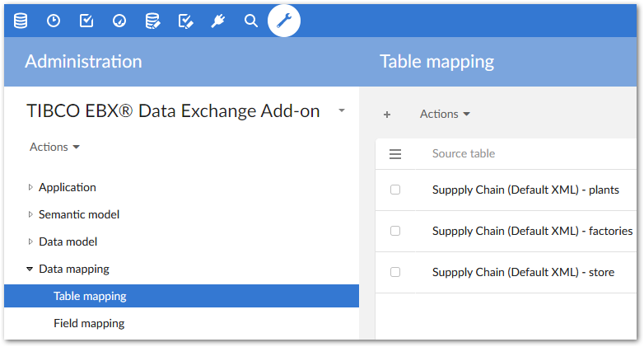The height and width of the screenshot is (347, 644).
Task: Collapse the Data mapping tree node
Action: [x=30, y=269]
